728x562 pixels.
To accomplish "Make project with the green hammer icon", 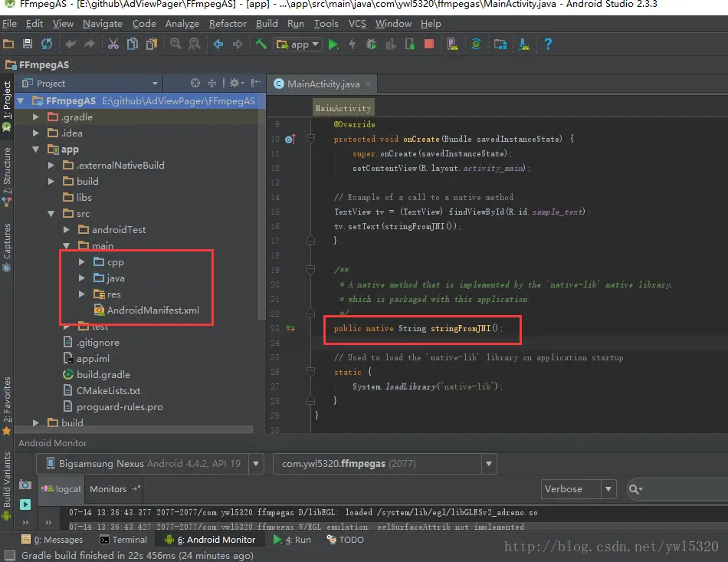I will (x=261, y=44).
